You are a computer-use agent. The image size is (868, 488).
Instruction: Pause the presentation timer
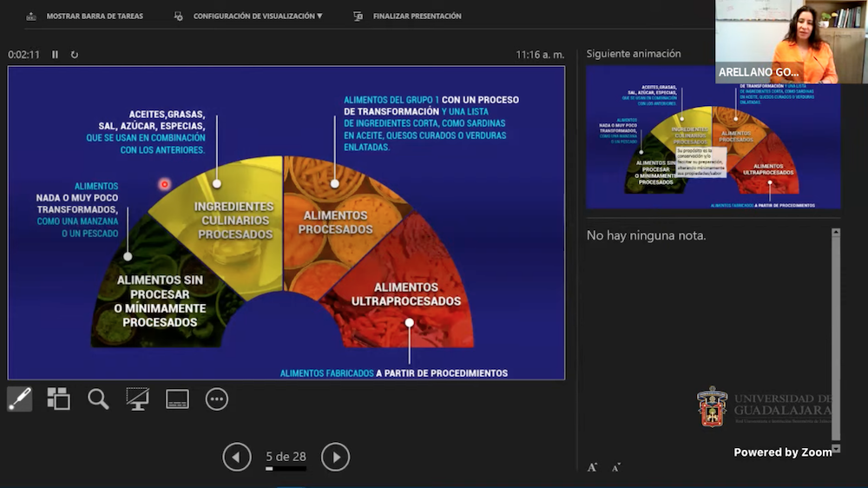tap(56, 55)
